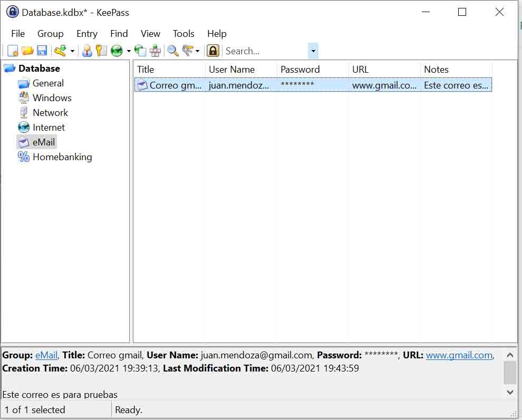522x420 pixels.
Task: Click the details pane scroll-down arrow
Action: pos(510,392)
